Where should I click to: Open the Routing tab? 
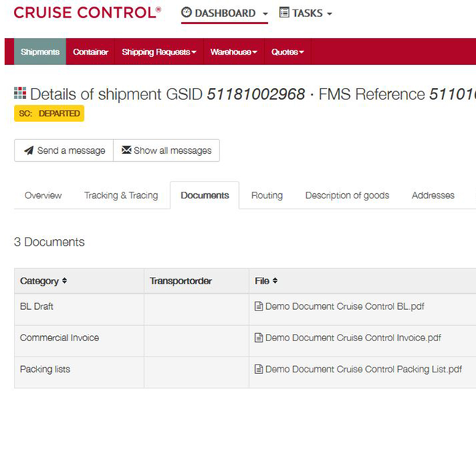[267, 195]
